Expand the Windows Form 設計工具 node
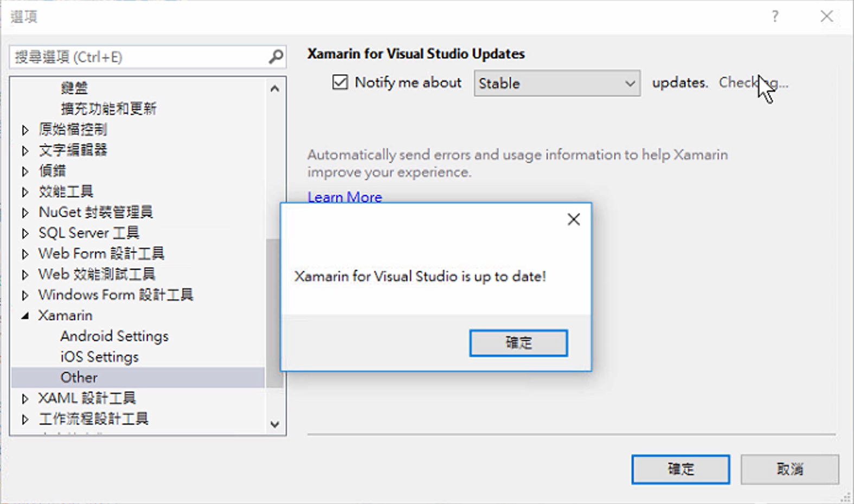854x504 pixels. (x=25, y=295)
